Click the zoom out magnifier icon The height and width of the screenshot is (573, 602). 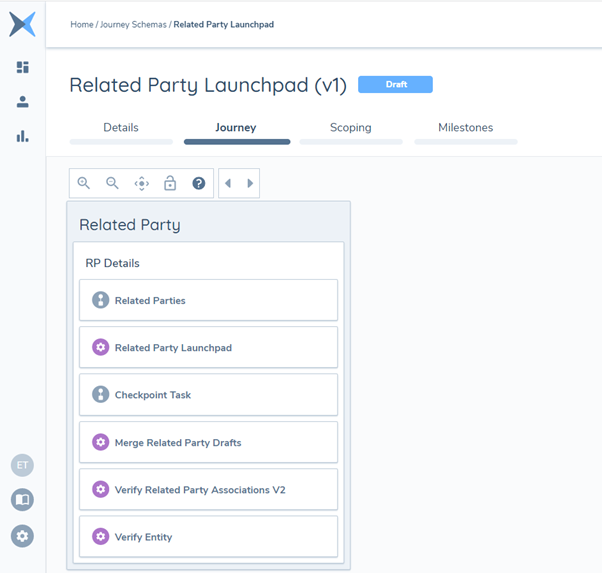(x=113, y=183)
